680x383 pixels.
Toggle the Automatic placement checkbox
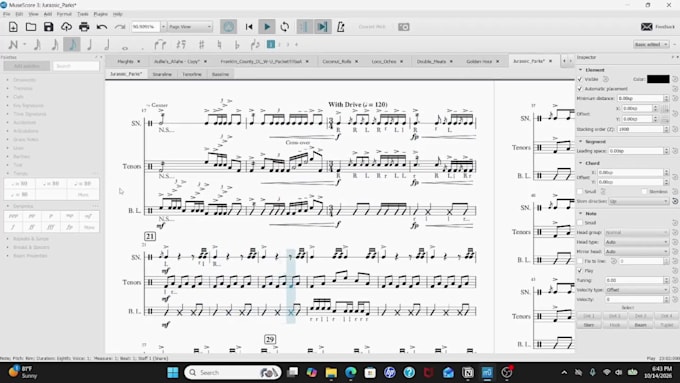click(x=580, y=89)
